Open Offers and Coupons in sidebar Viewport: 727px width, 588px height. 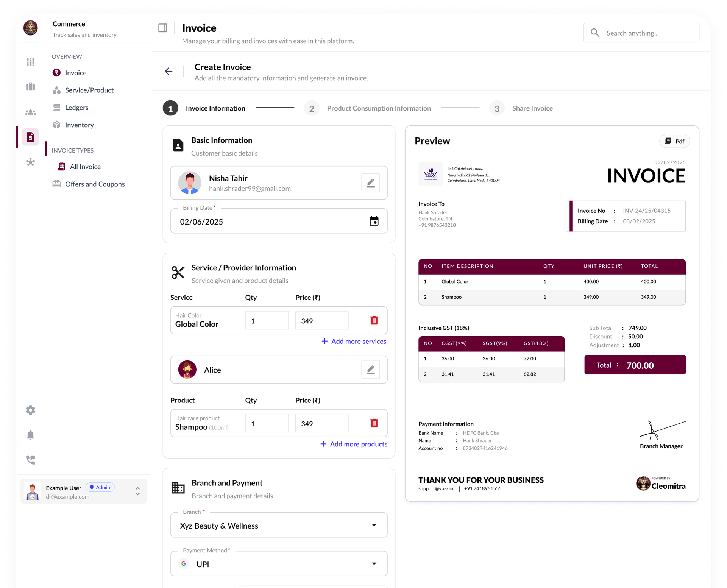click(x=95, y=184)
